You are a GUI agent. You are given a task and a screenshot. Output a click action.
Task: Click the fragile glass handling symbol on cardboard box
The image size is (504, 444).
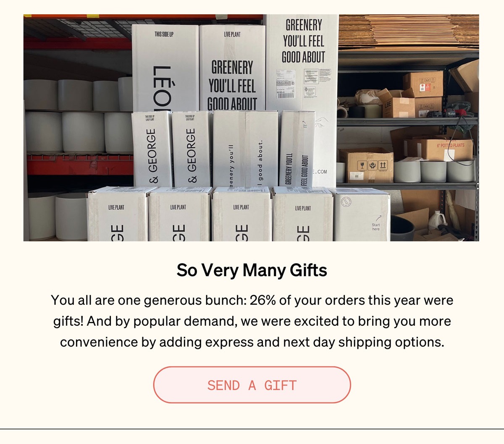click(x=362, y=165)
